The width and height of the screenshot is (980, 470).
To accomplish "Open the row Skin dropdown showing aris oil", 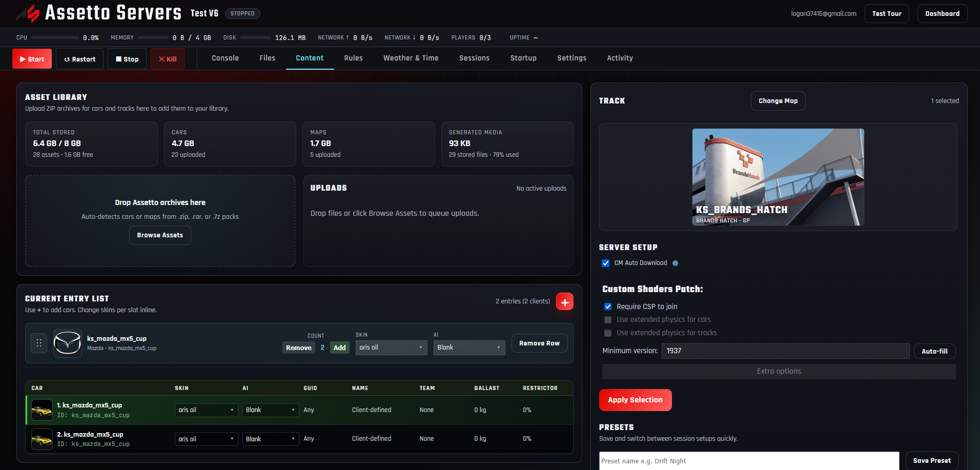I will (x=391, y=348).
